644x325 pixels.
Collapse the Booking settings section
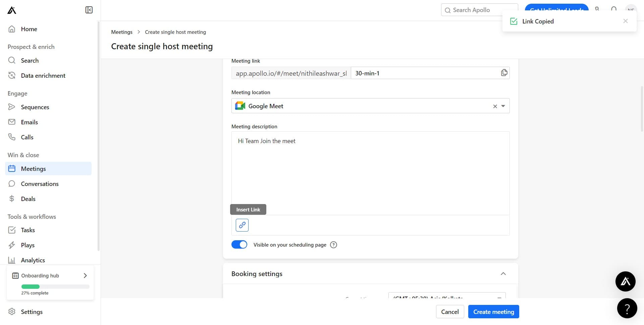pyautogui.click(x=503, y=274)
